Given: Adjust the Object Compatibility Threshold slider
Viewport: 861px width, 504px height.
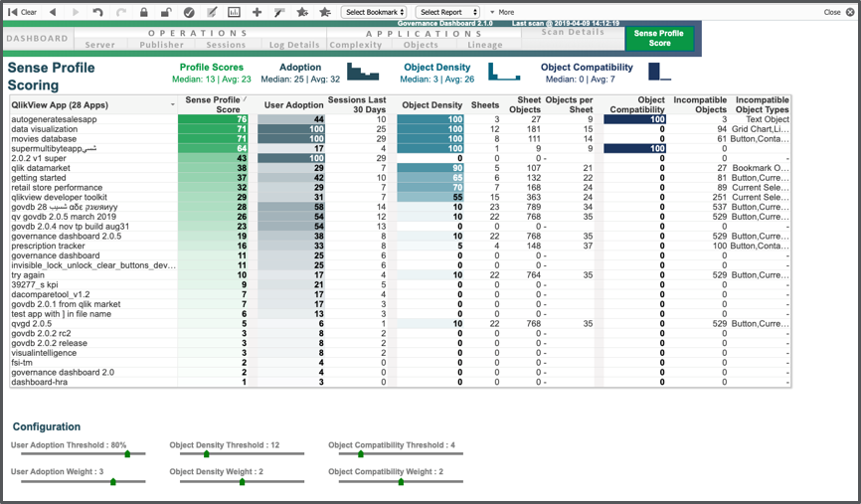Looking at the screenshot, I should click(x=361, y=454).
